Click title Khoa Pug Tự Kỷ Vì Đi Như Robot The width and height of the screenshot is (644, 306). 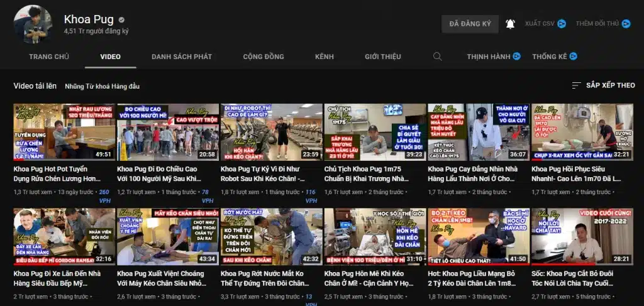click(263, 174)
